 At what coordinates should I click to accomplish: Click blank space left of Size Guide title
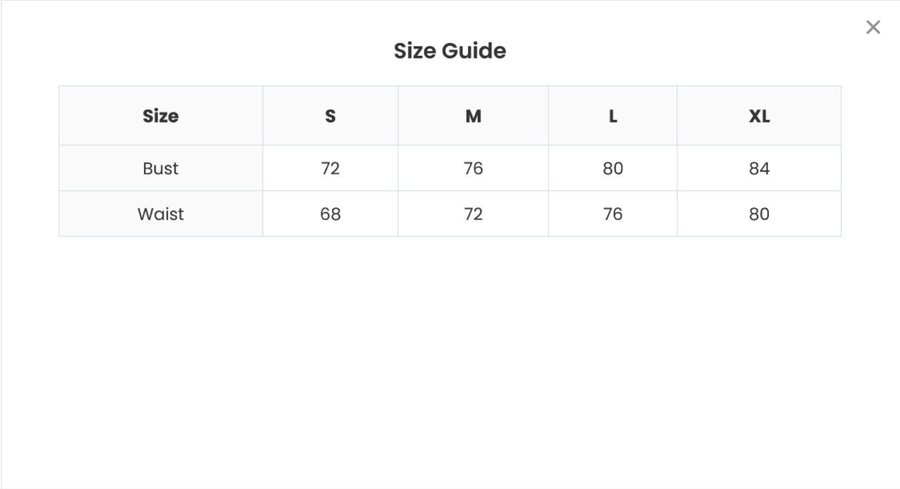coord(200,51)
